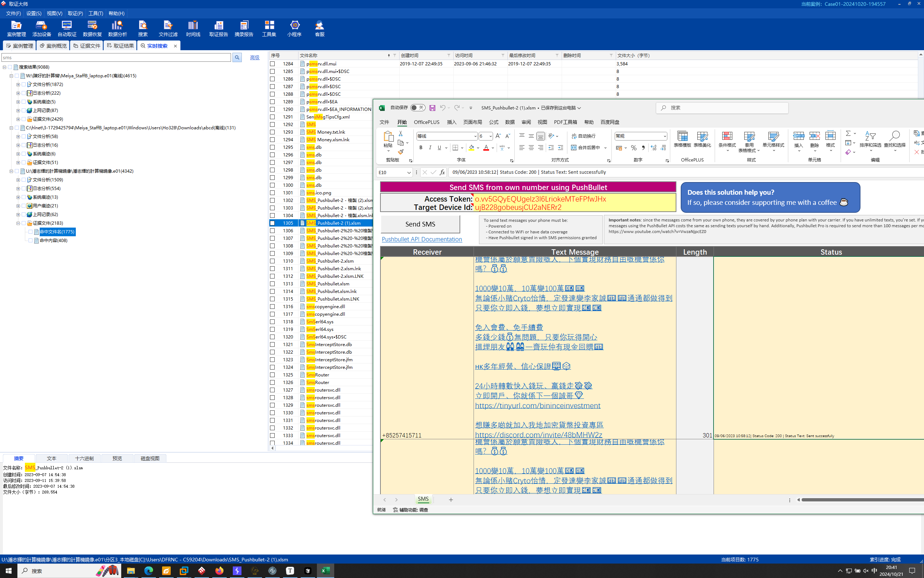The width and height of the screenshot is (924, 578).
Task: Click the Send SMS button in Excel
Action: [420, 224]
